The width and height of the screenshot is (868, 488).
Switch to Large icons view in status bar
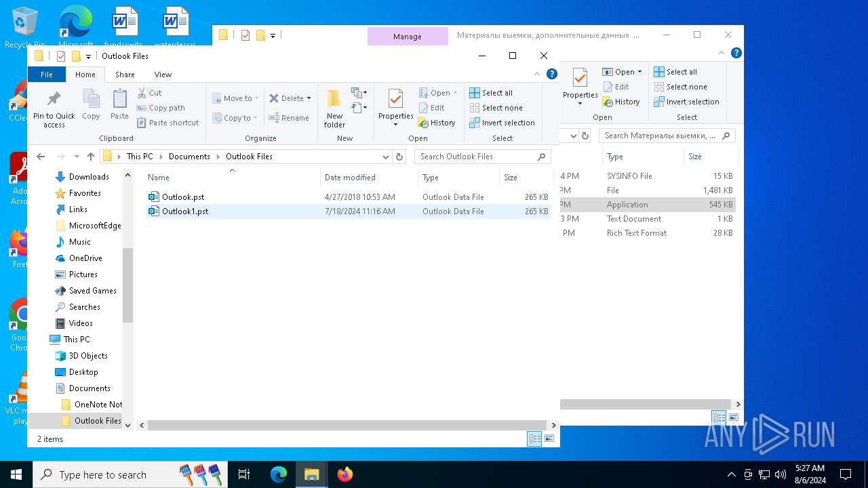tap(549, 439)
